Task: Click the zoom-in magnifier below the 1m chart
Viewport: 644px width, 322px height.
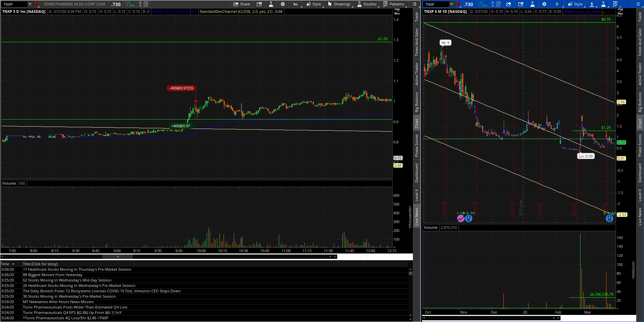Action: (x=354, y=257)
